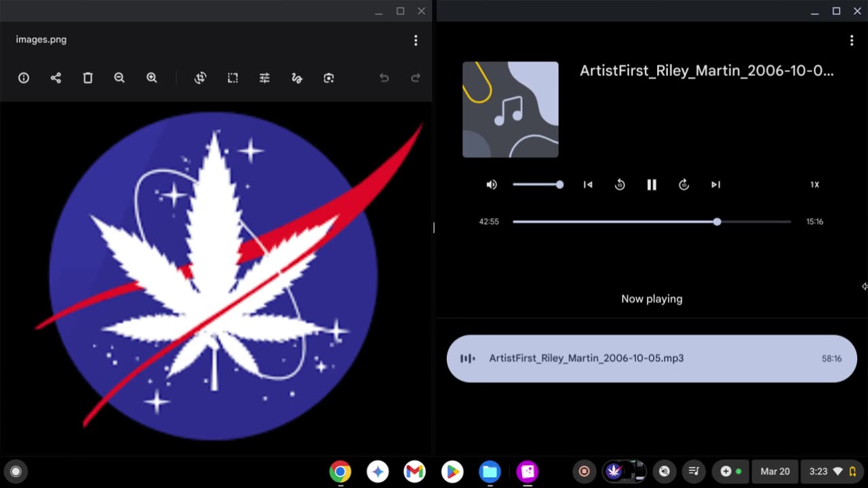Open the Gallery app shelf icon
This screenshot has width=868, height=488.
click(527, 471)
